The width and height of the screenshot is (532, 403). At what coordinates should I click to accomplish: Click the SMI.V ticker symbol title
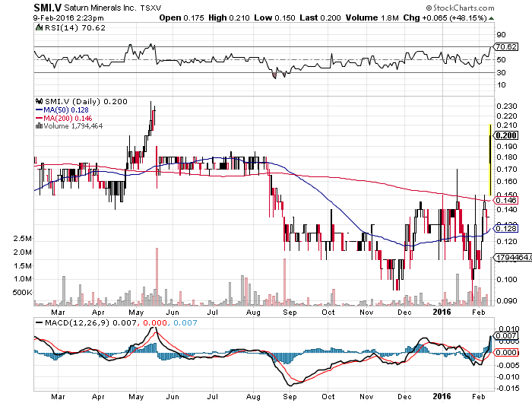pos(47,8)
